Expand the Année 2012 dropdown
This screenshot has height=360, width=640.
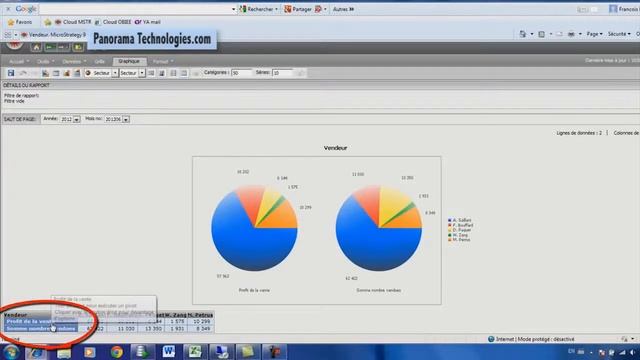point(77,120)
